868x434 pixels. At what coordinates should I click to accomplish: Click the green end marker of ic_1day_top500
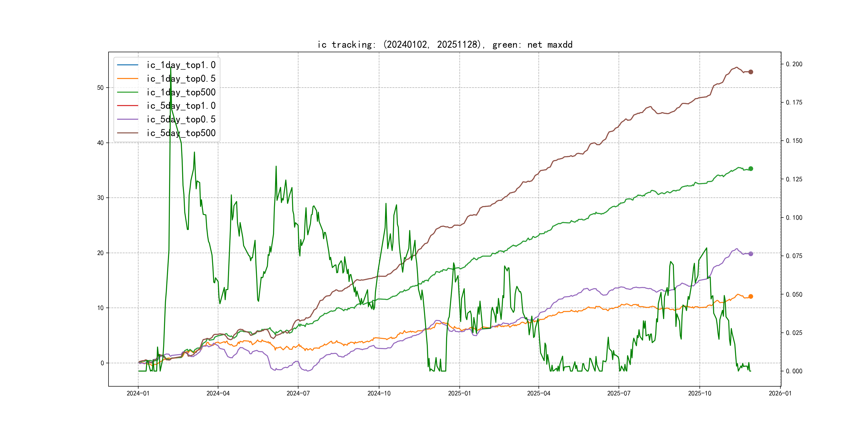(750, 169)
